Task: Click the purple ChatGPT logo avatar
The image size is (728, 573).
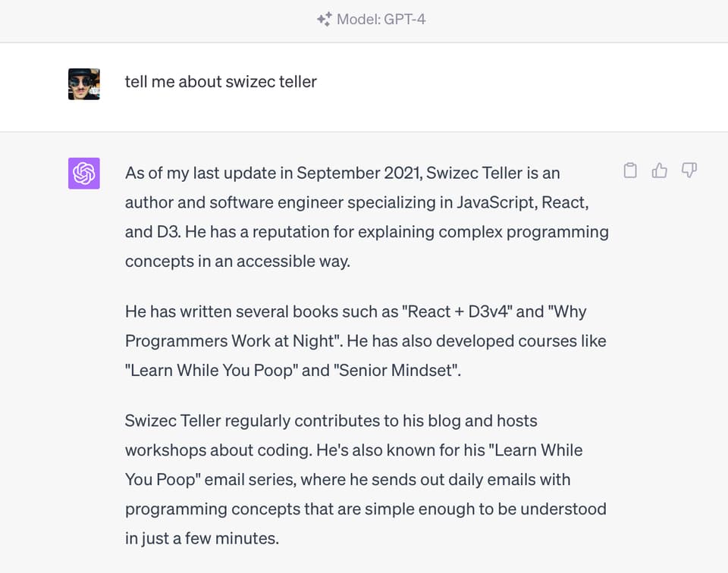Action: click(x=84, y=174)
